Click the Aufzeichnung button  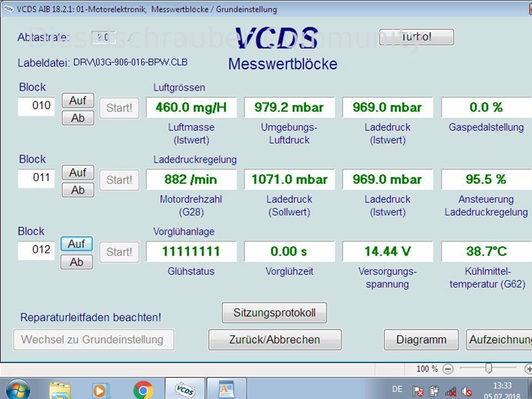pyautogui.click(x=499, y=340)
